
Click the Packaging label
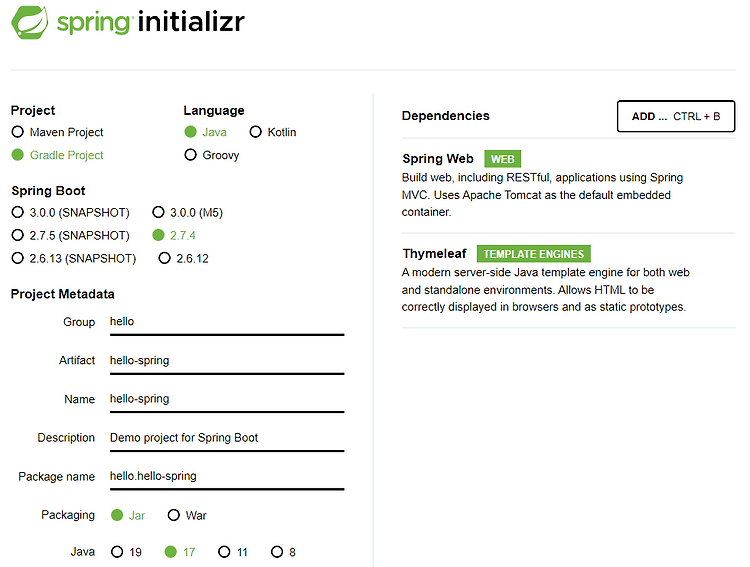pos(68,515)
